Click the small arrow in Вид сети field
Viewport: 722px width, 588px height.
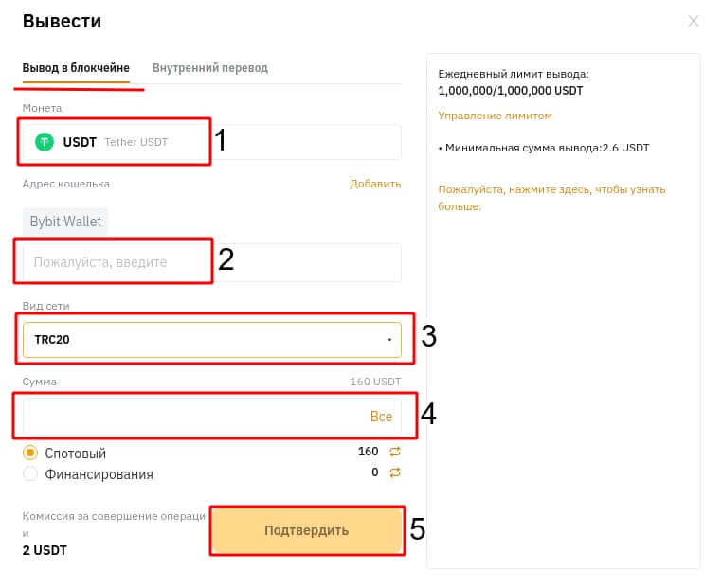[x=389, y=340]
